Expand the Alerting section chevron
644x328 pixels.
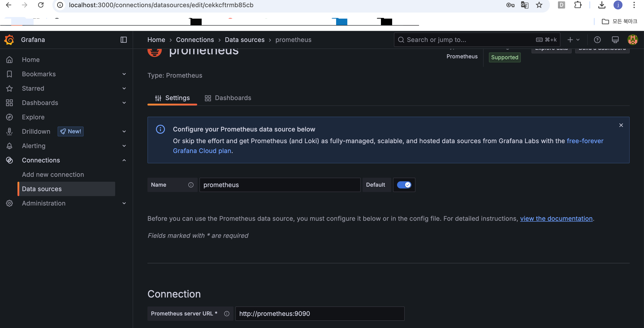[x=124, y=146]
